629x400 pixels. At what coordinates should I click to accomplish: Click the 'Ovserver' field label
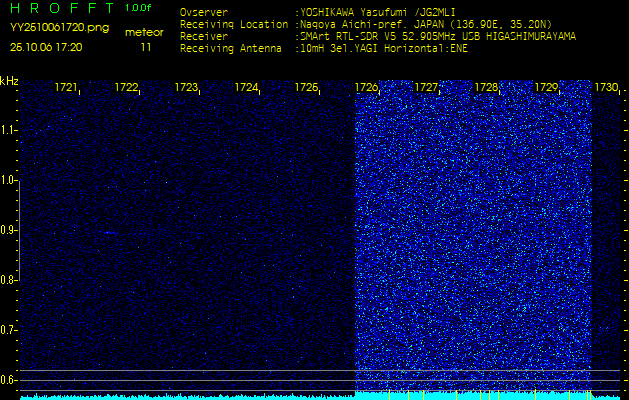click(x=204, y=12)
